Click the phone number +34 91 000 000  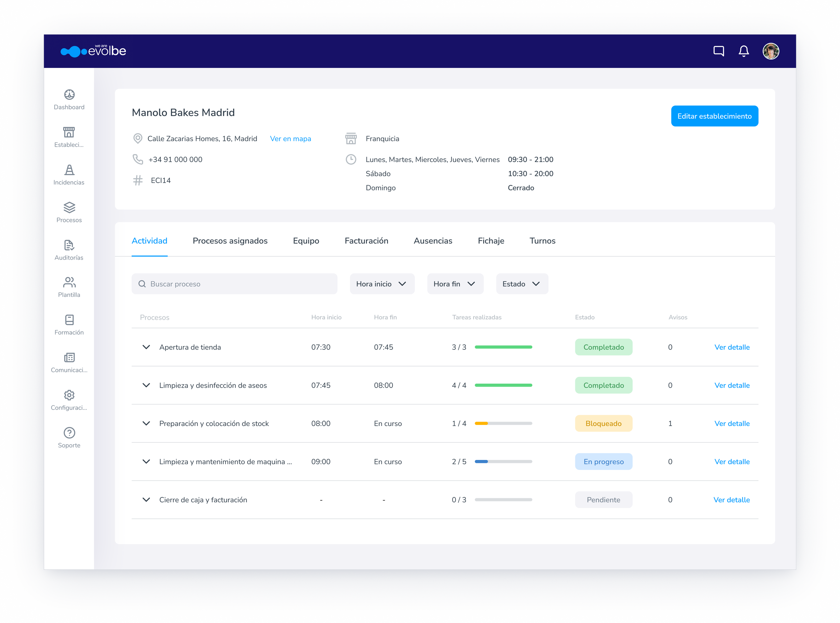point(175,159)
